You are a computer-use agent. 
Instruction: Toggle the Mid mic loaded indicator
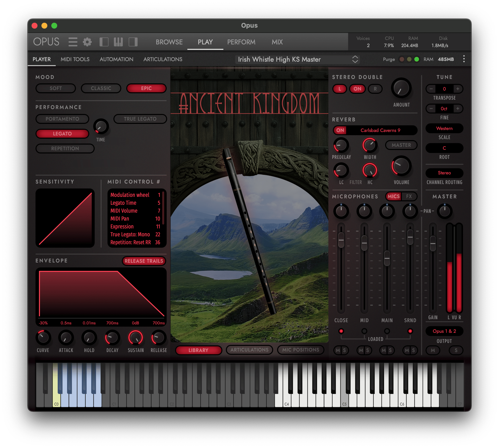click(x=364, y=331)
